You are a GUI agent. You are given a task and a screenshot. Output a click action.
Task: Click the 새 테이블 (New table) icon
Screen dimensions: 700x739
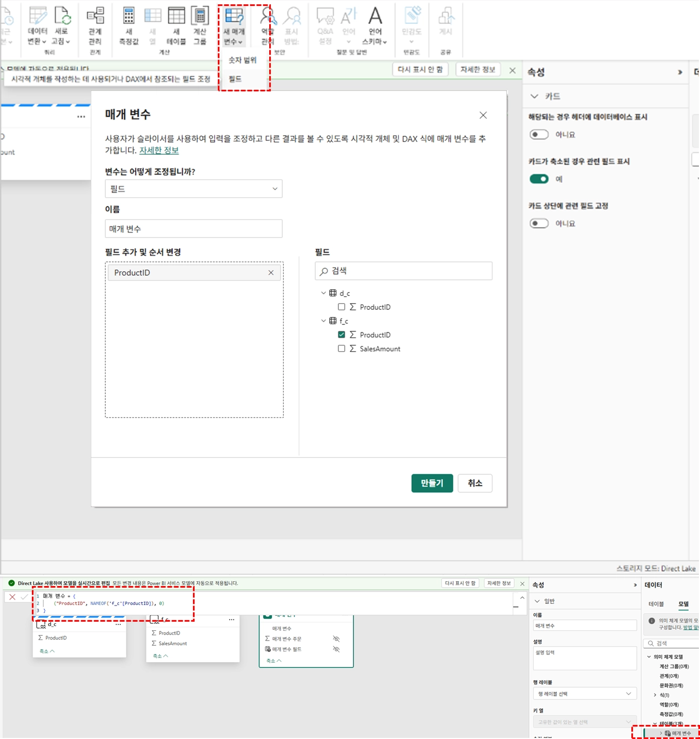[176, 17]
